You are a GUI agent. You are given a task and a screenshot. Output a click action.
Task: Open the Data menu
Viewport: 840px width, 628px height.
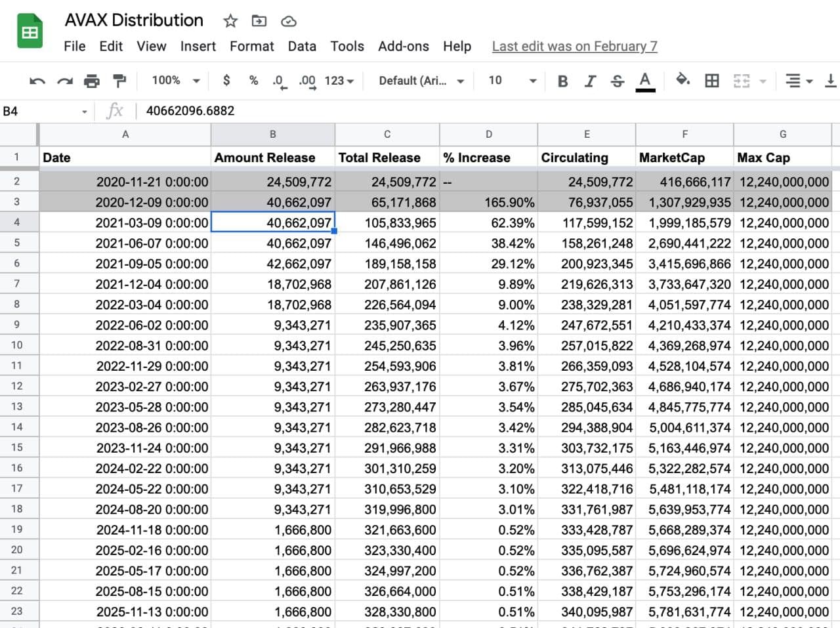[302, 46]
